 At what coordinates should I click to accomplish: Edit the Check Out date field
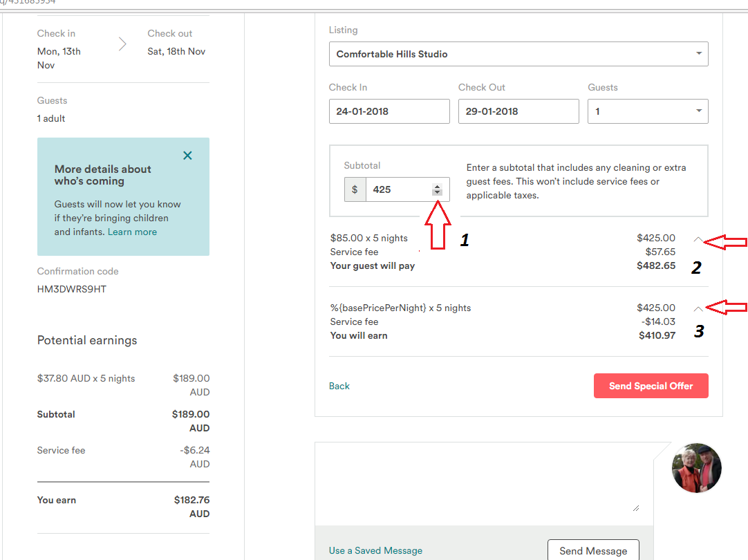click(x=518, y=111)
